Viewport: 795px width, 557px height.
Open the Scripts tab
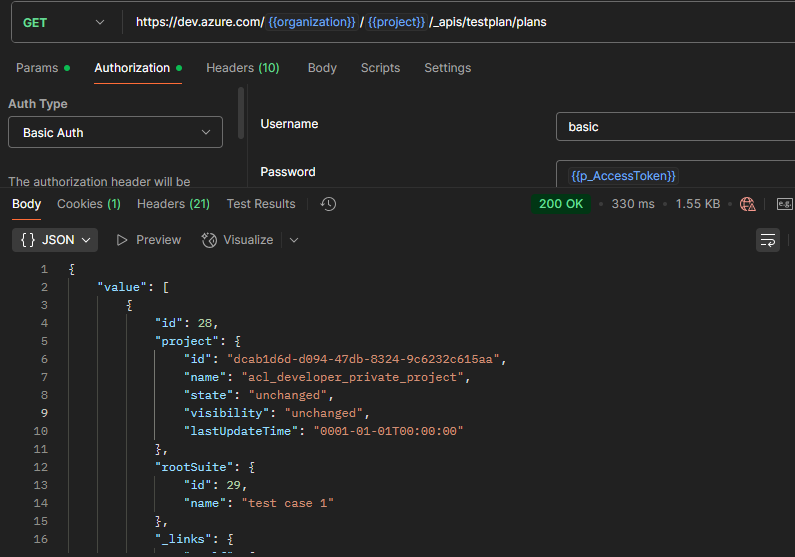(380, 68)
